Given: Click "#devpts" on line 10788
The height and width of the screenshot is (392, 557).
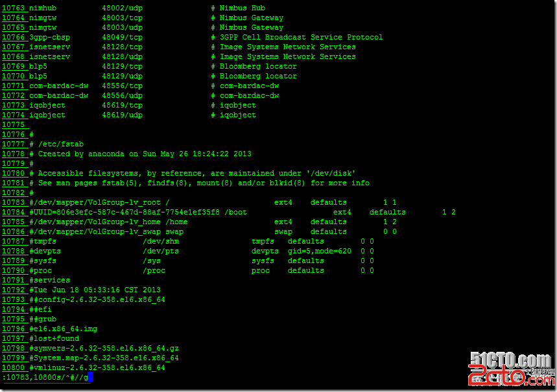Looking at the screenshot, I should tap(45, 251).
